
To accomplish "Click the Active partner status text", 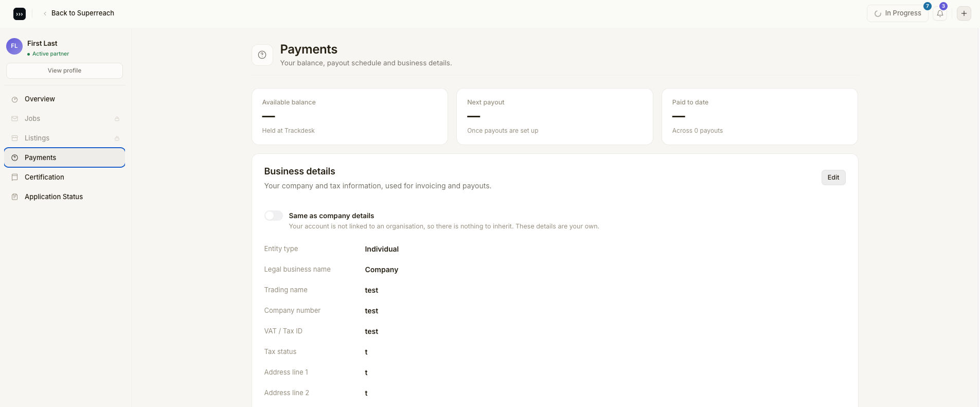I will (50, 54).
